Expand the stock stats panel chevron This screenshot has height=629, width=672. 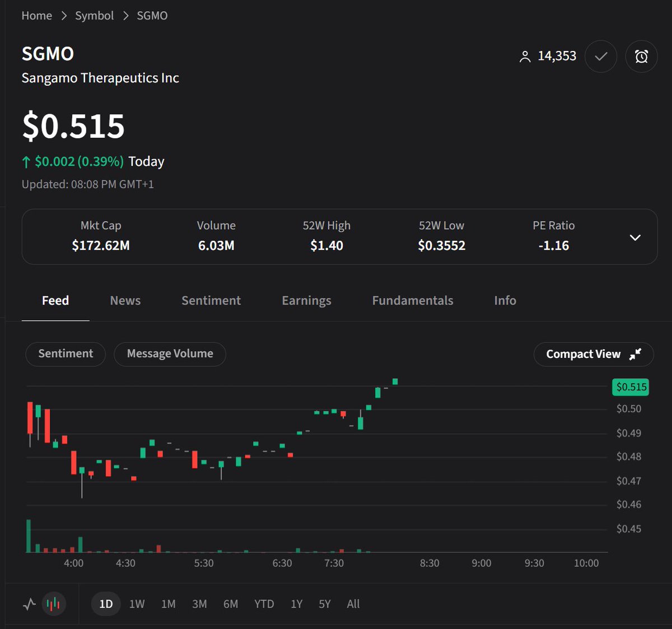[635, 237]
